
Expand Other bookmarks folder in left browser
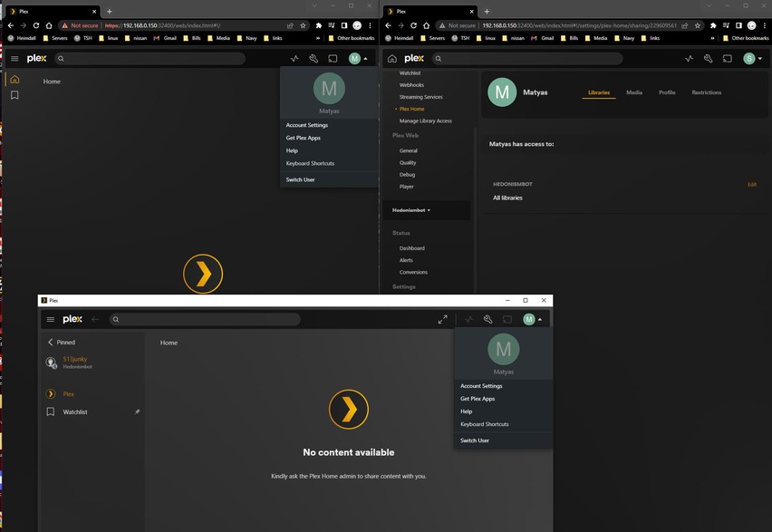click(x=351, y=38)
